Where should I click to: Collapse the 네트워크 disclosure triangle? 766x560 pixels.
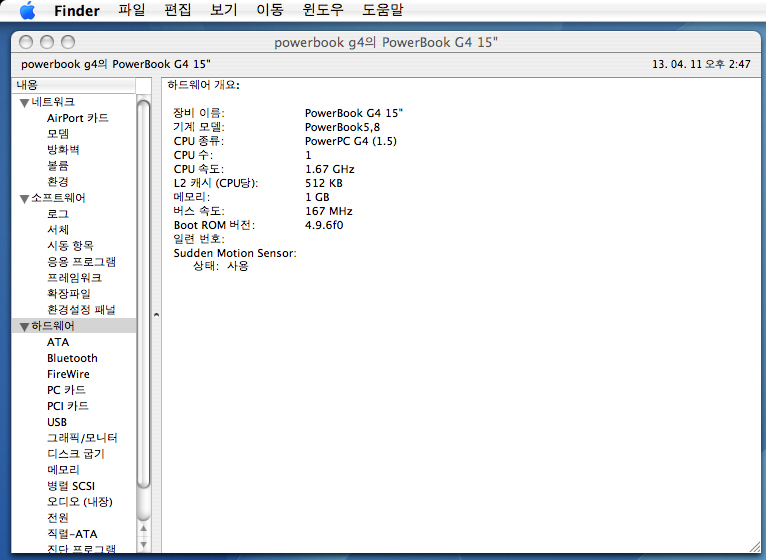24,103
